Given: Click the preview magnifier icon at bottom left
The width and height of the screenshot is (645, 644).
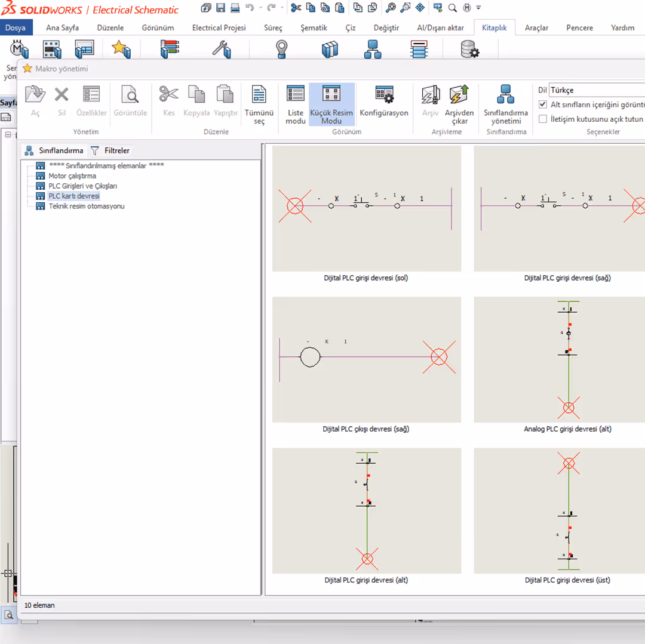Looking at the screenshot, I should tap(8, 615).
